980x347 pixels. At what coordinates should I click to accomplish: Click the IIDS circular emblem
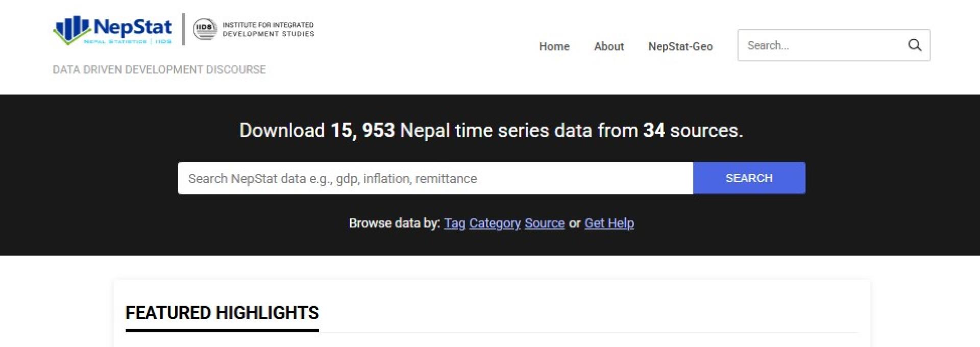pyautogui.click(x=205, y=29)
